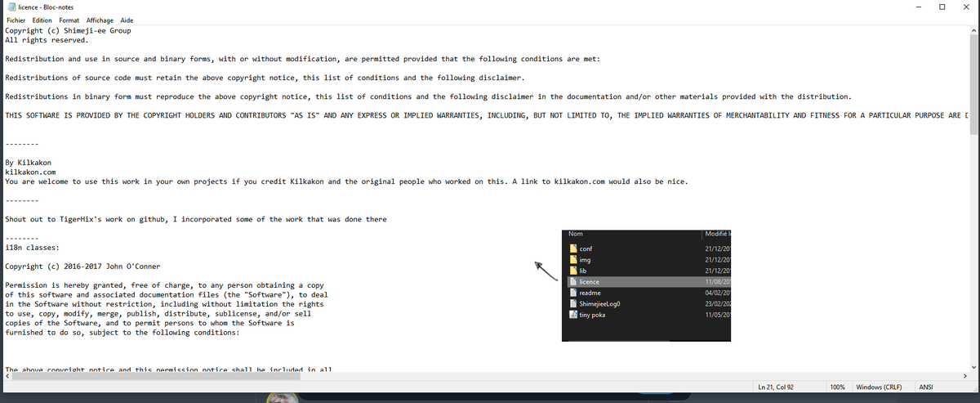Open the Affichage menu
The image size is (980, 403).
point(100,20)
